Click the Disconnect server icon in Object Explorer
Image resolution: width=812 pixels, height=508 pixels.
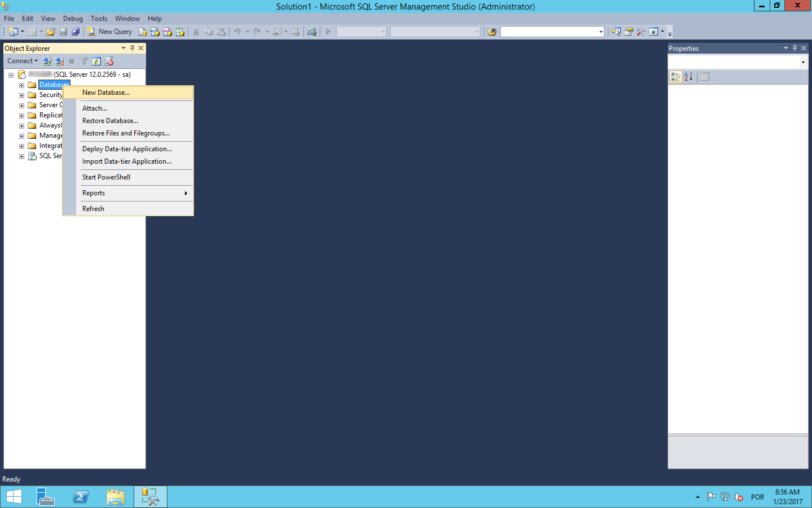(59, 61)
